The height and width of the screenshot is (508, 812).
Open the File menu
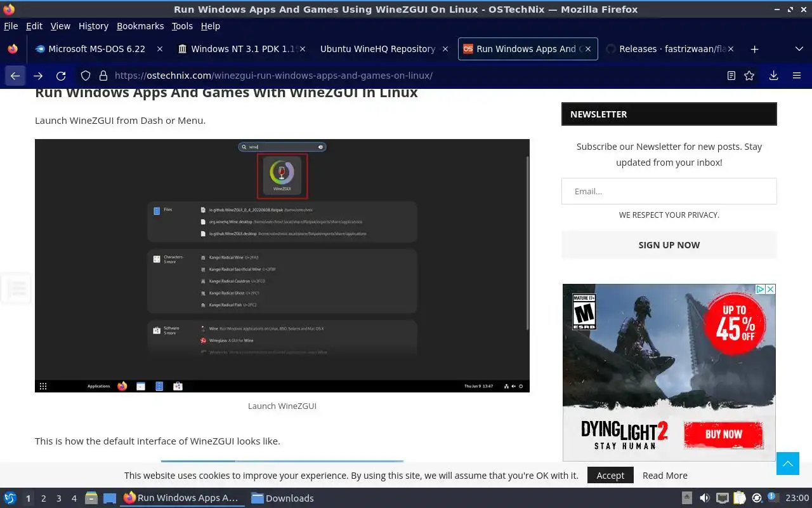11,26
